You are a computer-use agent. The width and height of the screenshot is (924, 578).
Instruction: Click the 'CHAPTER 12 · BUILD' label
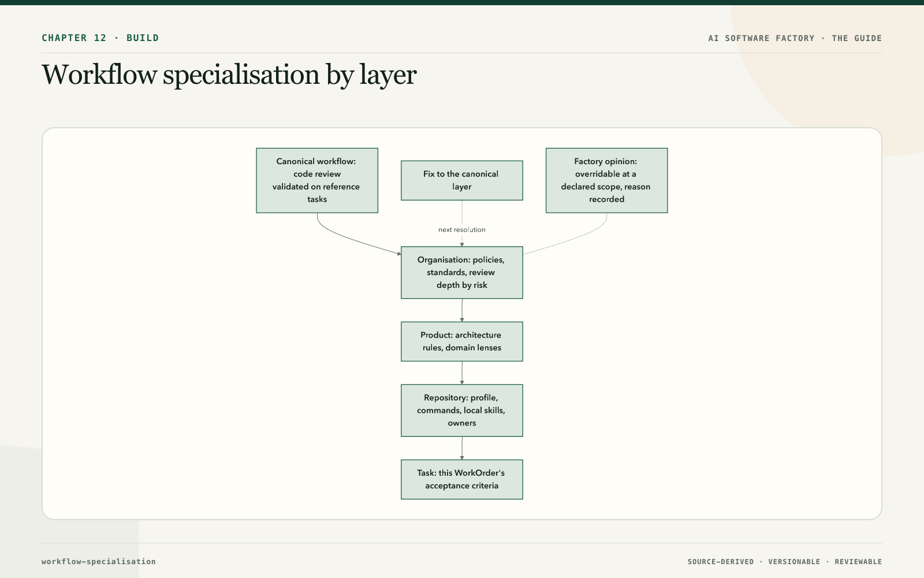click(x=100, y=38)
